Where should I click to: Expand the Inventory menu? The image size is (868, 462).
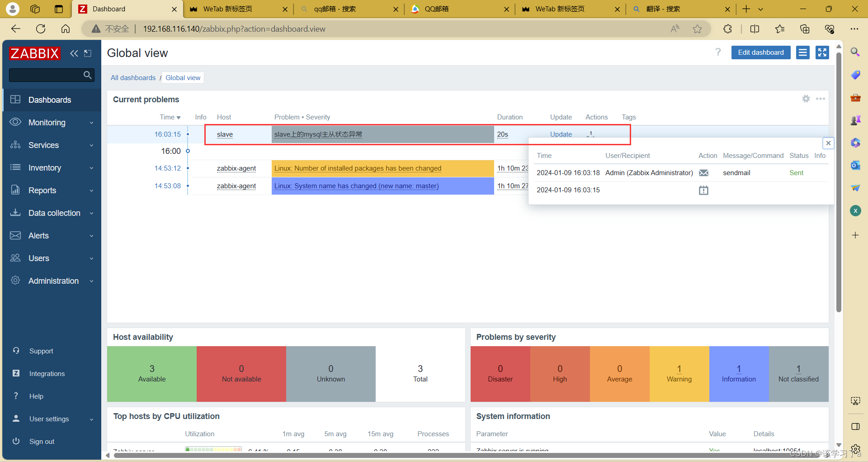coord(52,168)
